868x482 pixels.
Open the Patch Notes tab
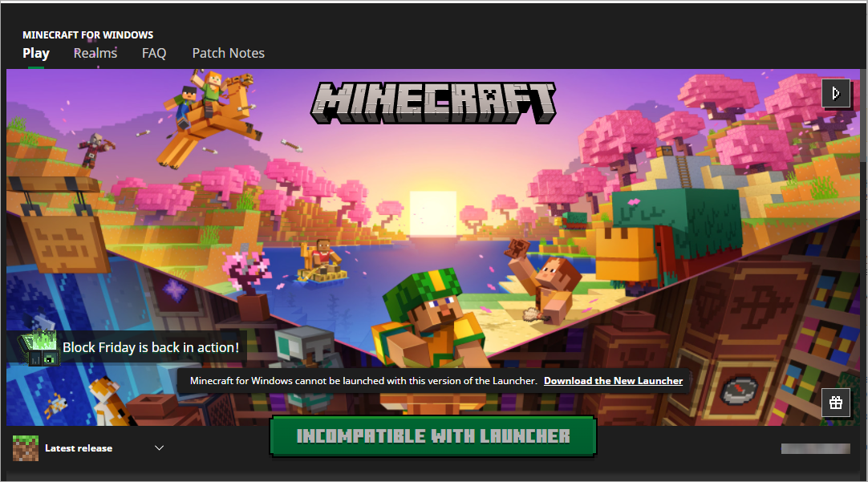pos(228,53)
